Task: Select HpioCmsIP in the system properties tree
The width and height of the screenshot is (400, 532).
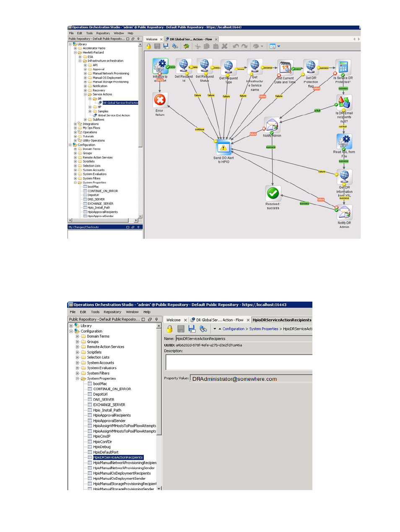Action: tap(102, 436)
